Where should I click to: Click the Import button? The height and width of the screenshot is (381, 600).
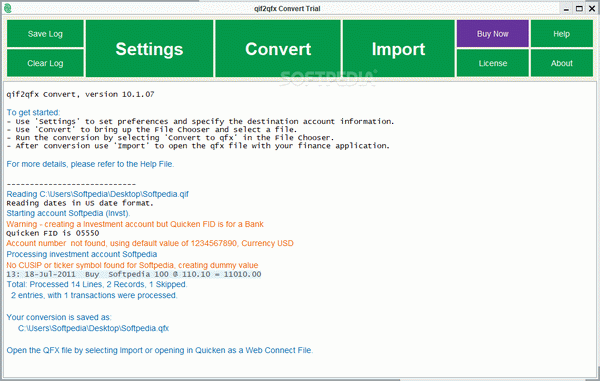pyautogui.click(x=398, y=49)
